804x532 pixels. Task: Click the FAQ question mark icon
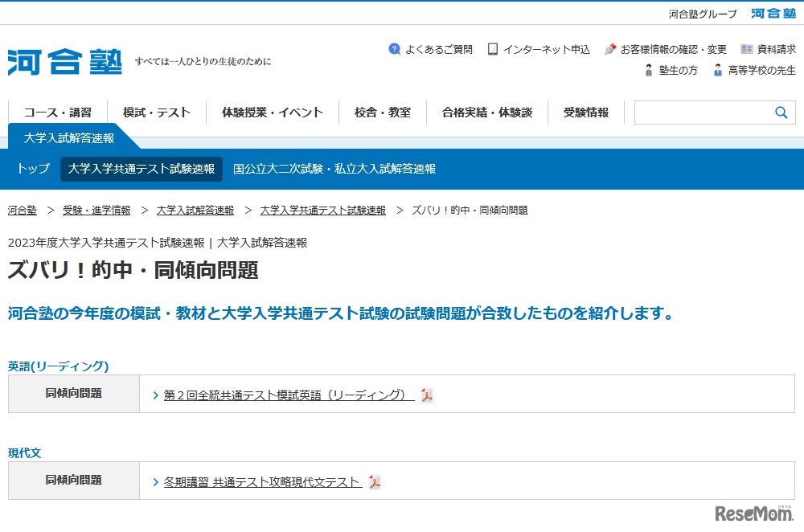[x=394, y=49]
